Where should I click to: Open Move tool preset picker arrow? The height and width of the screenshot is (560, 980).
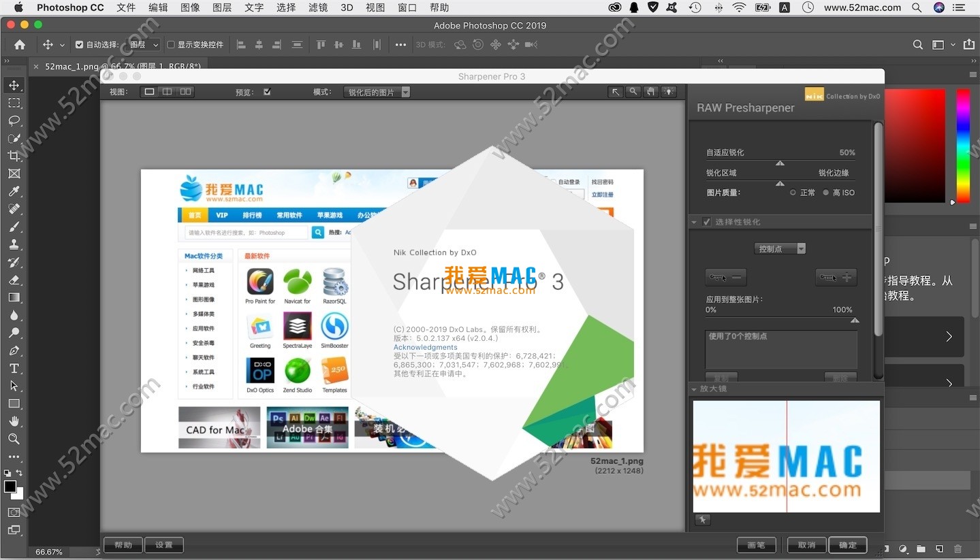(x=62, y=46)
